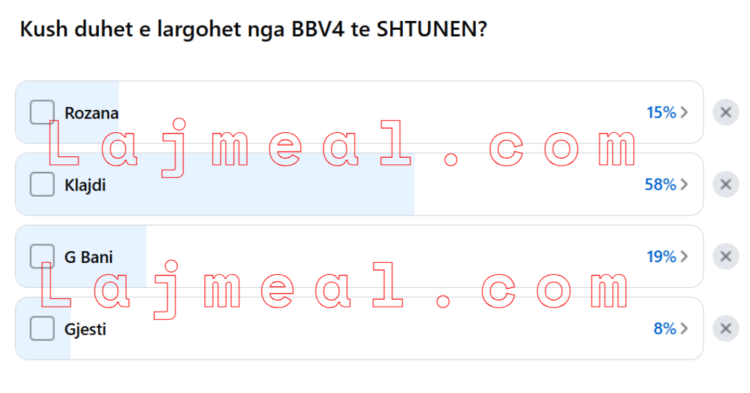Expand voters via chevron next to 58%

[684, 185]
